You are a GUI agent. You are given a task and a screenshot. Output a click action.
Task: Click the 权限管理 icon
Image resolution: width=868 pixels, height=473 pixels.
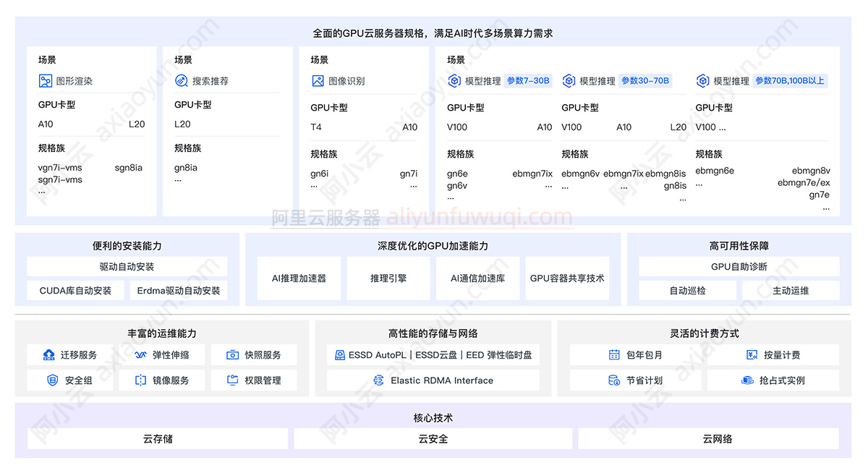click(231, 380)
